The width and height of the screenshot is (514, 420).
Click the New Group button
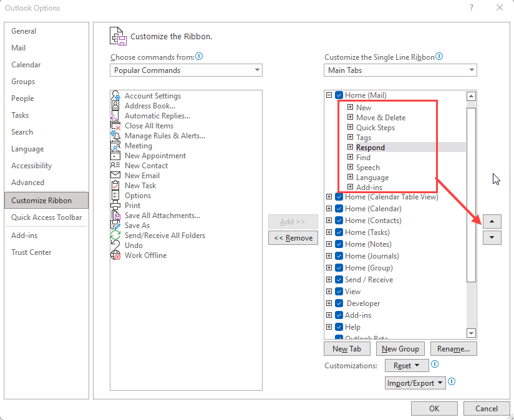pyautogui.click(x=400, y=349)
